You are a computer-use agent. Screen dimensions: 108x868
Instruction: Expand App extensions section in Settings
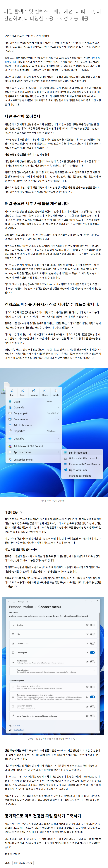point(94,671)
